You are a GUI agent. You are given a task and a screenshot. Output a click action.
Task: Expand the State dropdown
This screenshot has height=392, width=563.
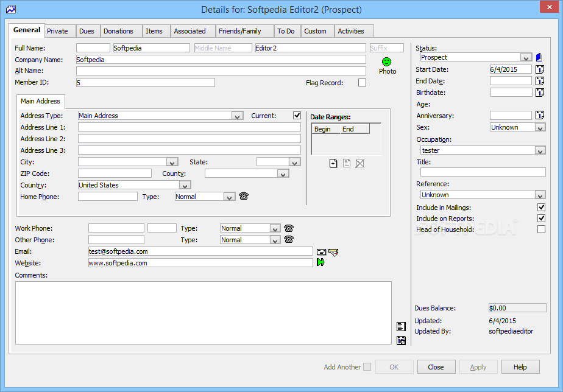click(295, 162)
